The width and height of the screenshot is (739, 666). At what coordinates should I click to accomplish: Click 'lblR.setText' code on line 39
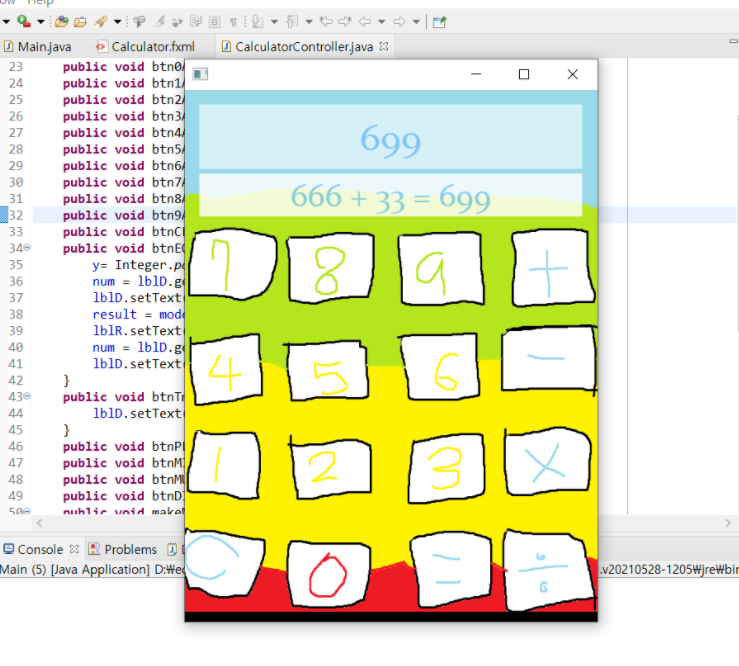(x=137, y=330)
